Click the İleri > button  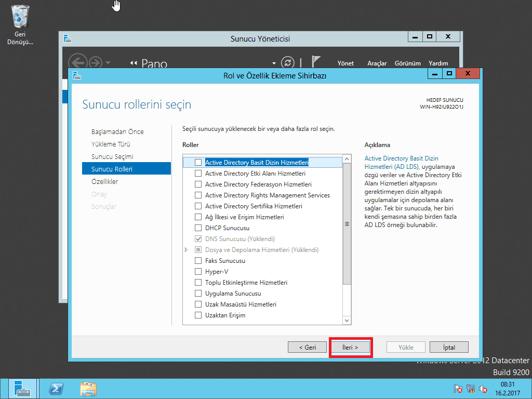coord(350,347)
